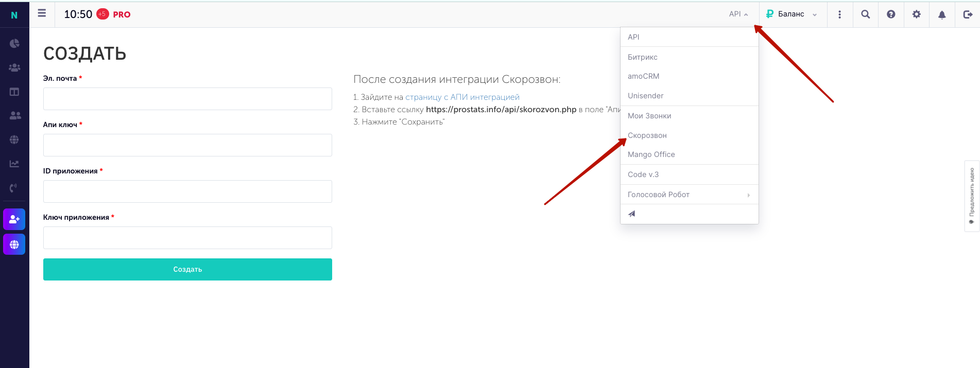The width and height of the screenshot is (980, 368).
Task: Click the PRO label
Action: [122, 14]
